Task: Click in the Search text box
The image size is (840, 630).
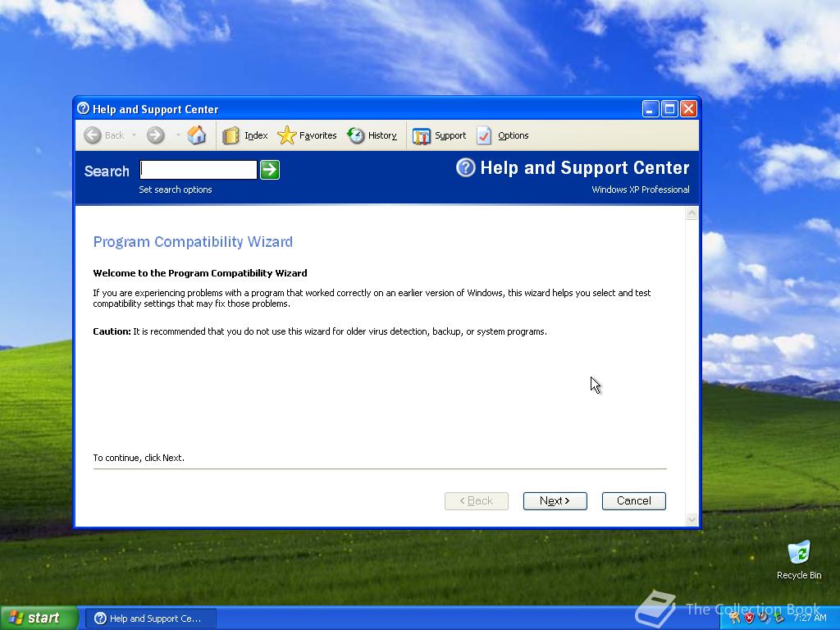Action: tap(199, 170)
